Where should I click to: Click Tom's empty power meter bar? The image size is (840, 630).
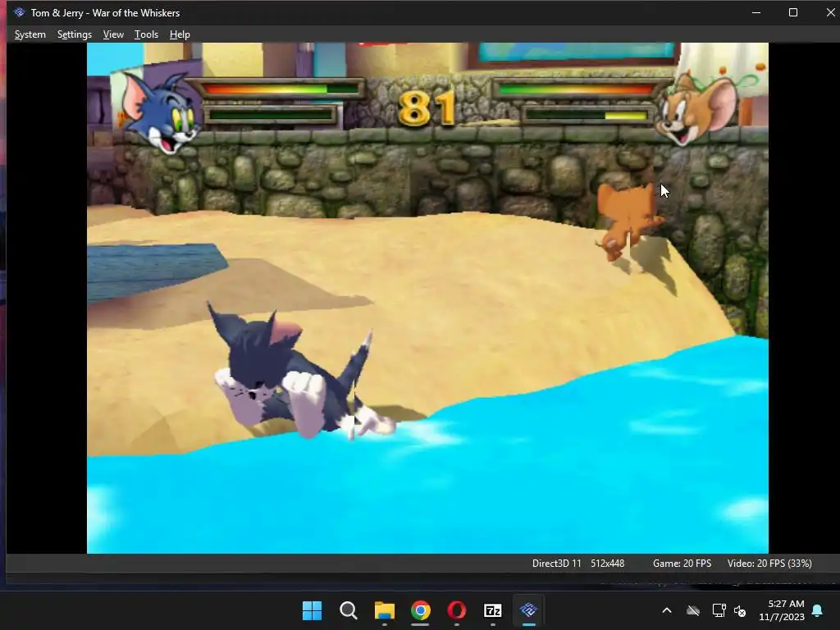click(x=271, y=115)
